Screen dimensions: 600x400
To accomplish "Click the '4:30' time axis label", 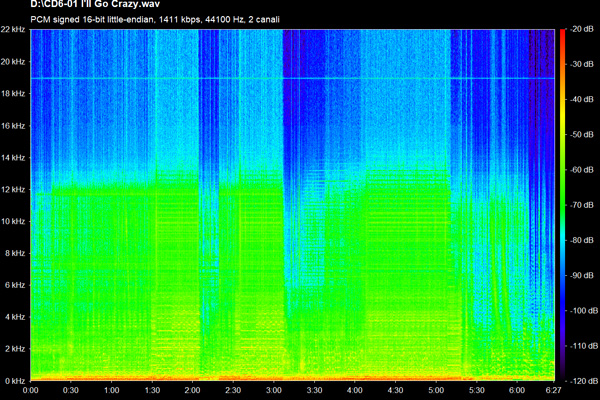I will (395, 390).
